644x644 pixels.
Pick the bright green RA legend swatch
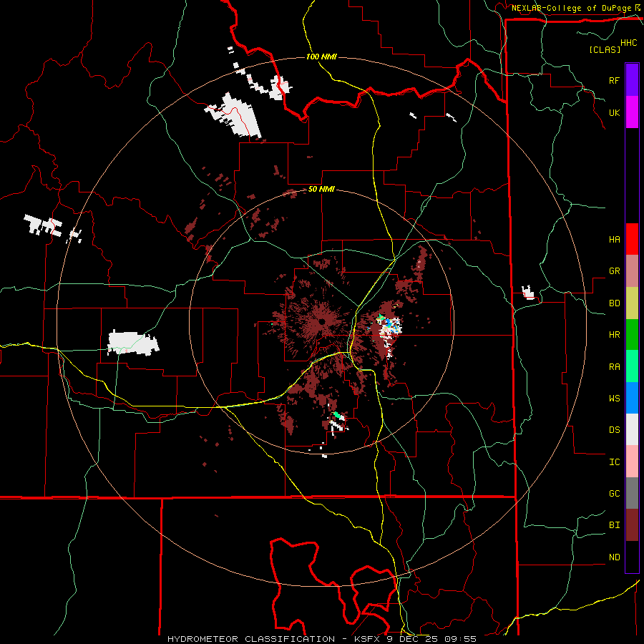tap(632, 366)
